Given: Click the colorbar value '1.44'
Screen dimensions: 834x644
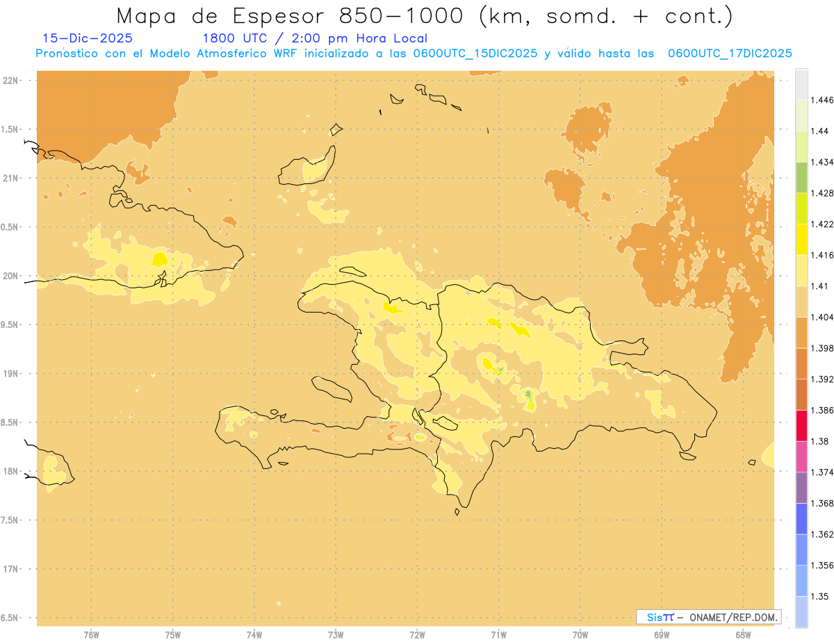Looking at the screenshot, I should coord(820,131).
